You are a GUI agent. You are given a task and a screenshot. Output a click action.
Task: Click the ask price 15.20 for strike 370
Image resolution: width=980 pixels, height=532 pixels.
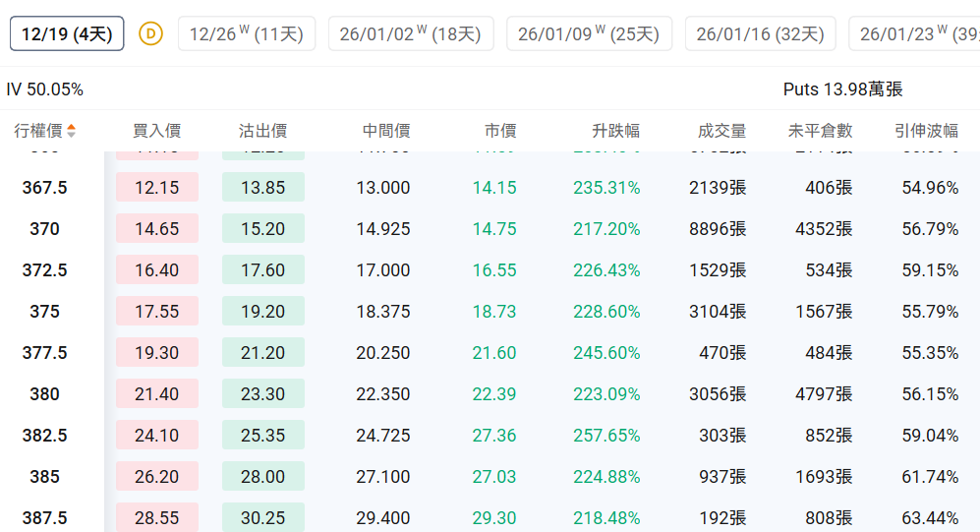pos(262,229)
